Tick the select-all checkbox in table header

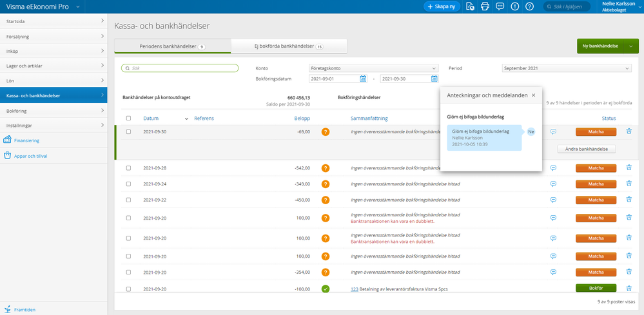coord(129,119)
